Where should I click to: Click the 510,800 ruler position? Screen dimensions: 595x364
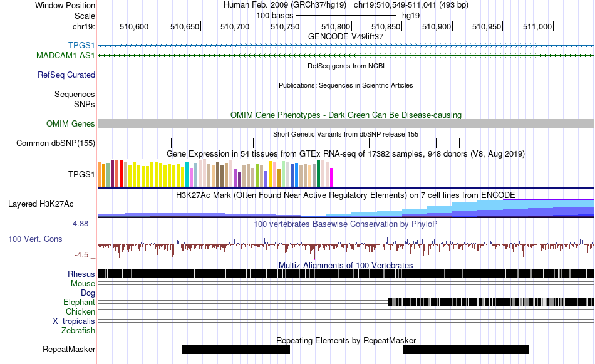(x=336, y=26)
